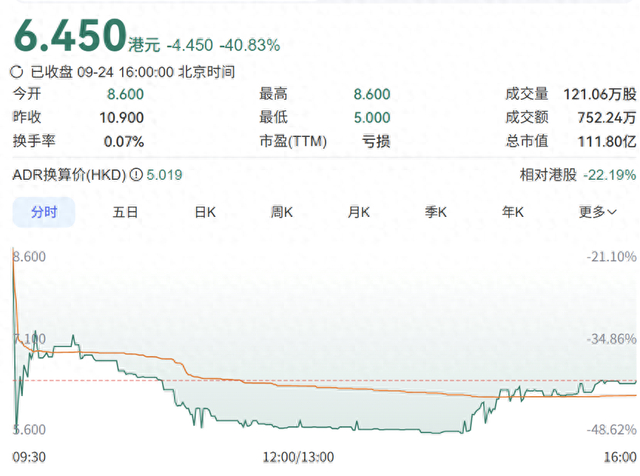
Task: Click the ADR info circle icon
Action: tap(136, 175)
